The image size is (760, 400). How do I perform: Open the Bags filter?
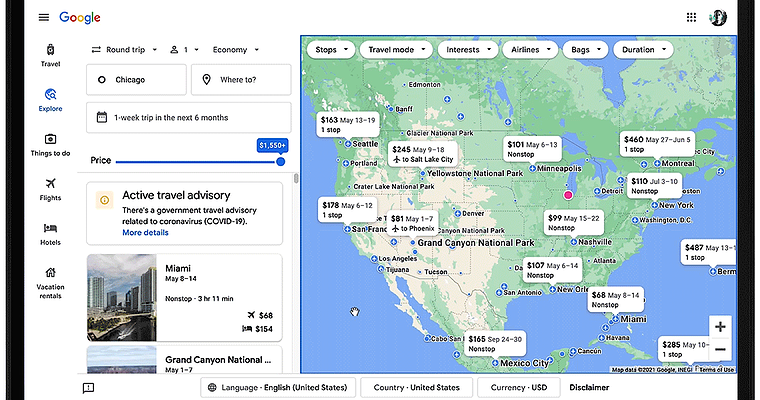(x=585, y=49)
